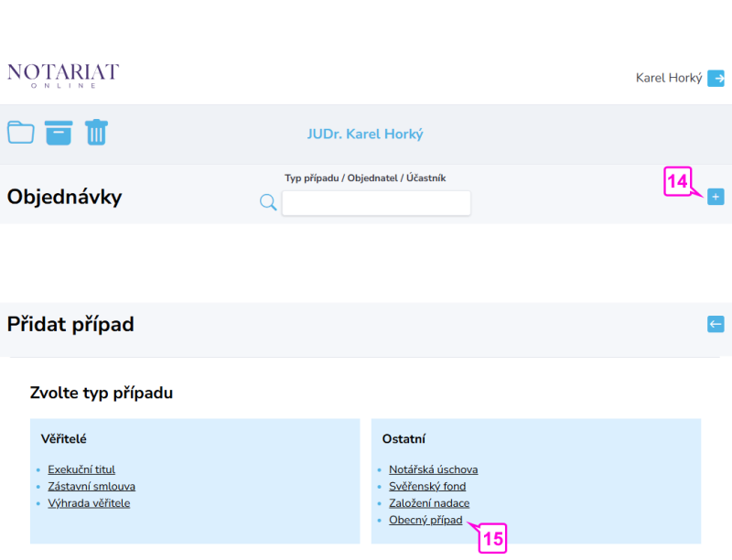Click the magnifying glass search icon
This screenshot has height=560, width=732.
pyautogui.click(x=268, y=202)
